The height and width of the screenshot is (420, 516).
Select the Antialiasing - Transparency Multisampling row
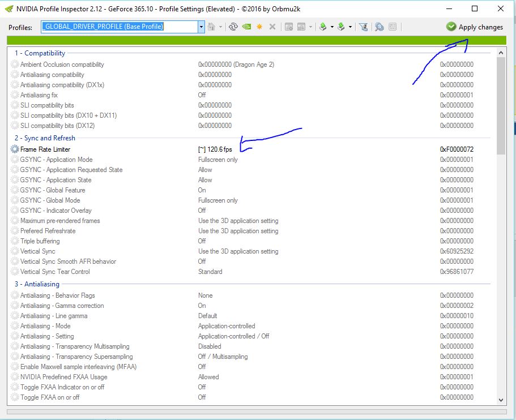coord(251,346)
